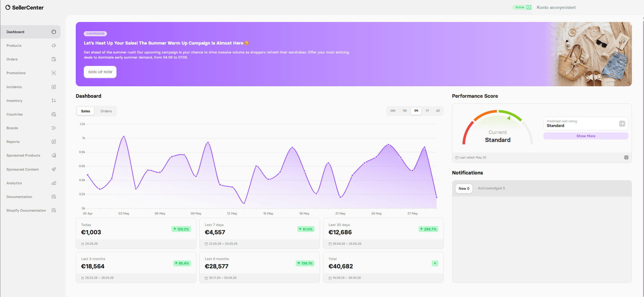Click the SIGN UP NOW button
Screen dimensions: 644x297
point(100,72)
